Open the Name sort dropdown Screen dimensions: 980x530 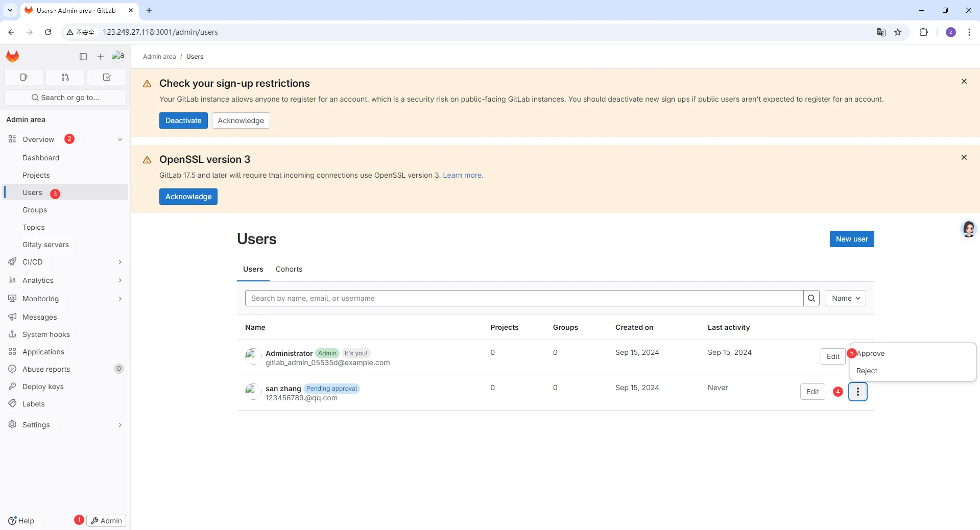pyautogui.click(x=845, y=298)
